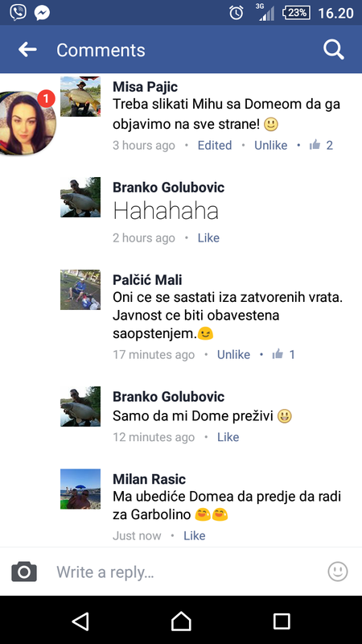Unlike Misa Pajic's comment
This screenshot has width=362, height=644.
point(271,146)
